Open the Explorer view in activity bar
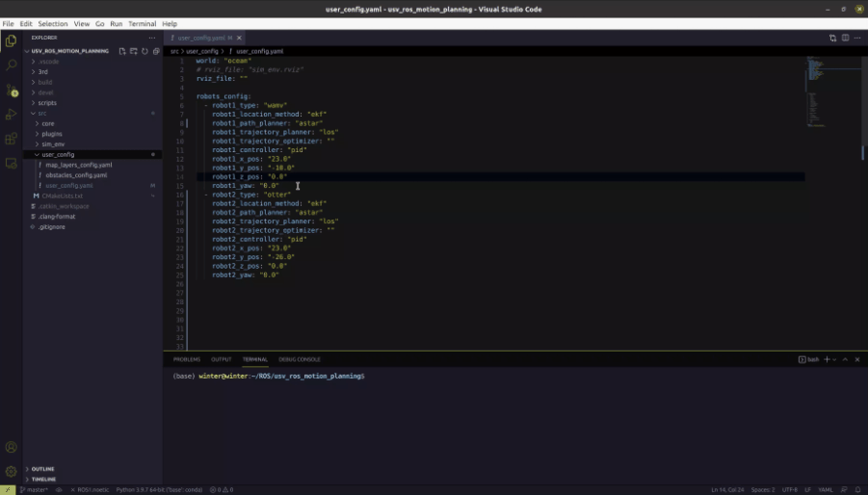This screenshot has height=495, width=868. tap(11, 40)
